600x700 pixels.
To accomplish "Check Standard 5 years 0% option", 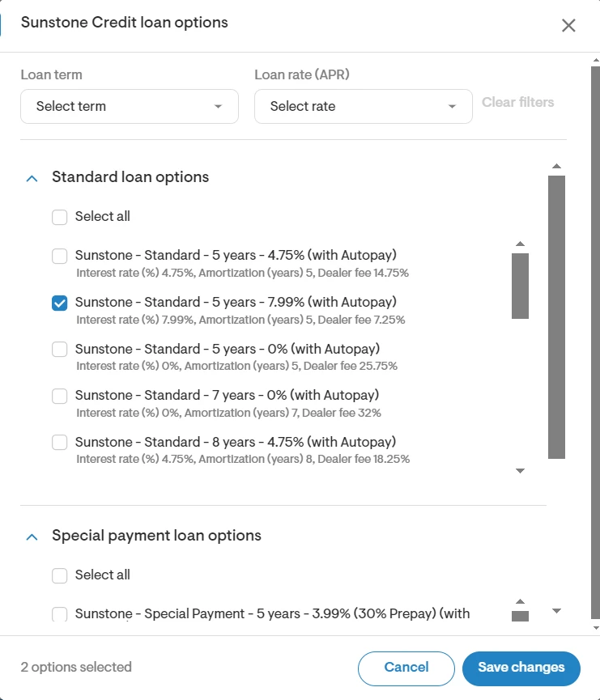I will (59, 349).
